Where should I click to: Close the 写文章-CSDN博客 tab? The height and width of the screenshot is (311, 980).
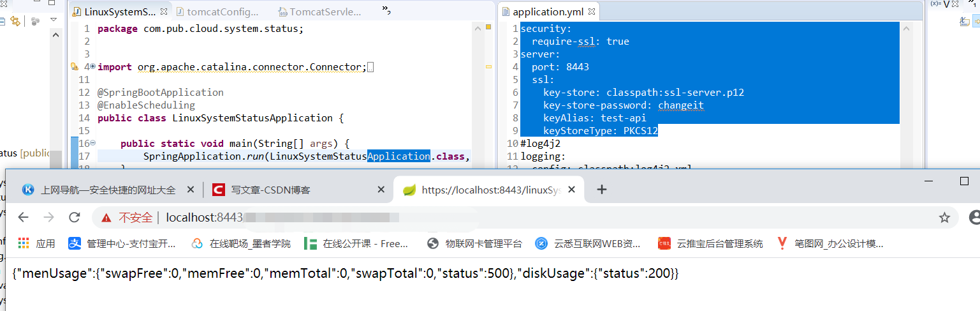(x=381, y=190)
